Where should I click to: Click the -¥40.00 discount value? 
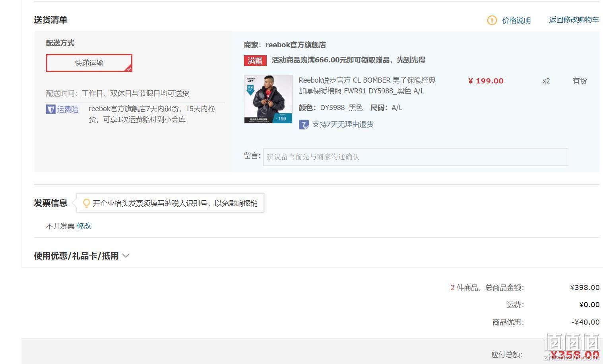click(586, 322)
